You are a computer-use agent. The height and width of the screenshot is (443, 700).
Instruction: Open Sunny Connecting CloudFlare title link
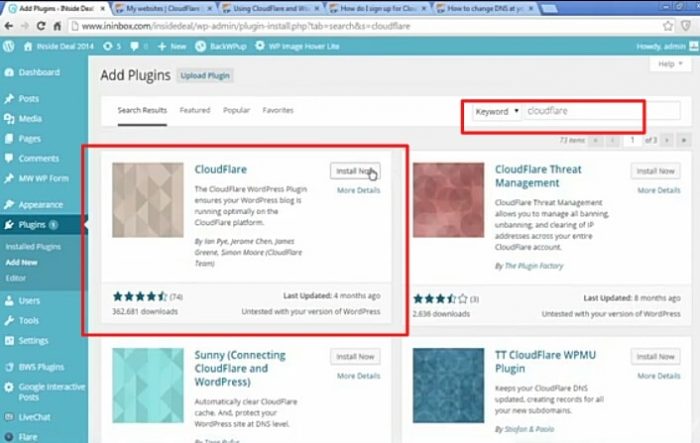click(240, 368)
